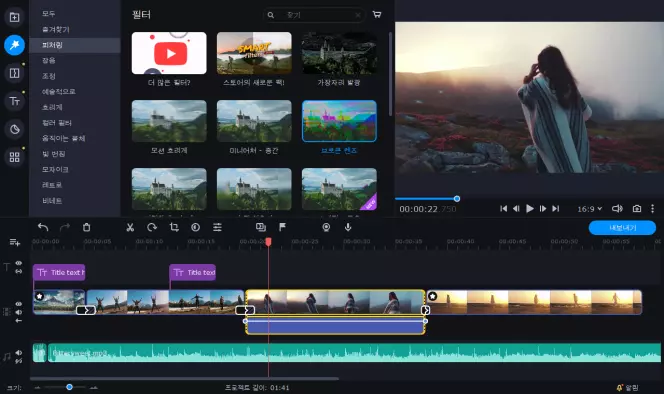
Task: Open the 16:9 aspect ratio dropdown
Action: click(x=589, y=209)
